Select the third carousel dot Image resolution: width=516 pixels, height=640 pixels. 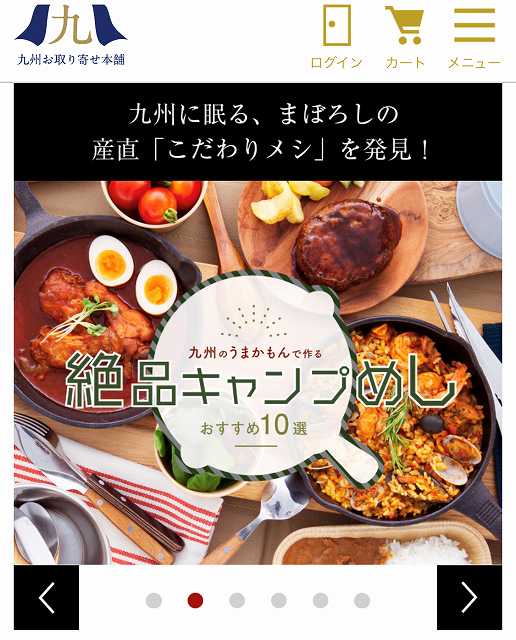237,600
